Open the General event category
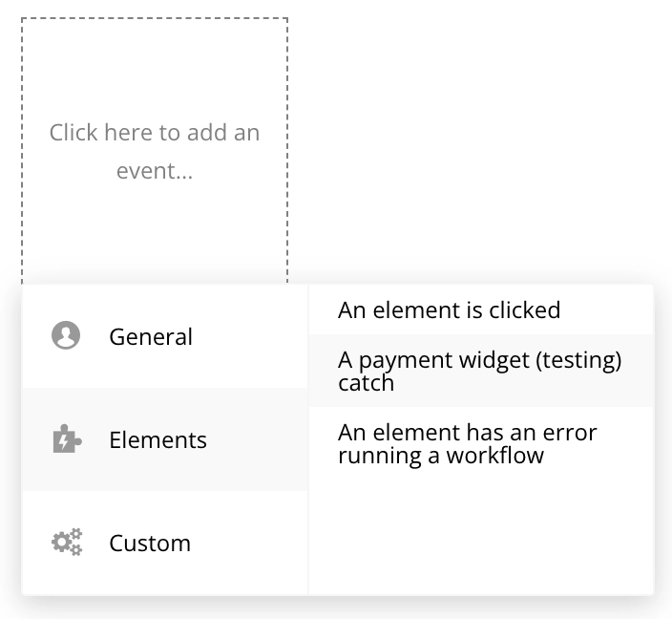 [164, 336]
